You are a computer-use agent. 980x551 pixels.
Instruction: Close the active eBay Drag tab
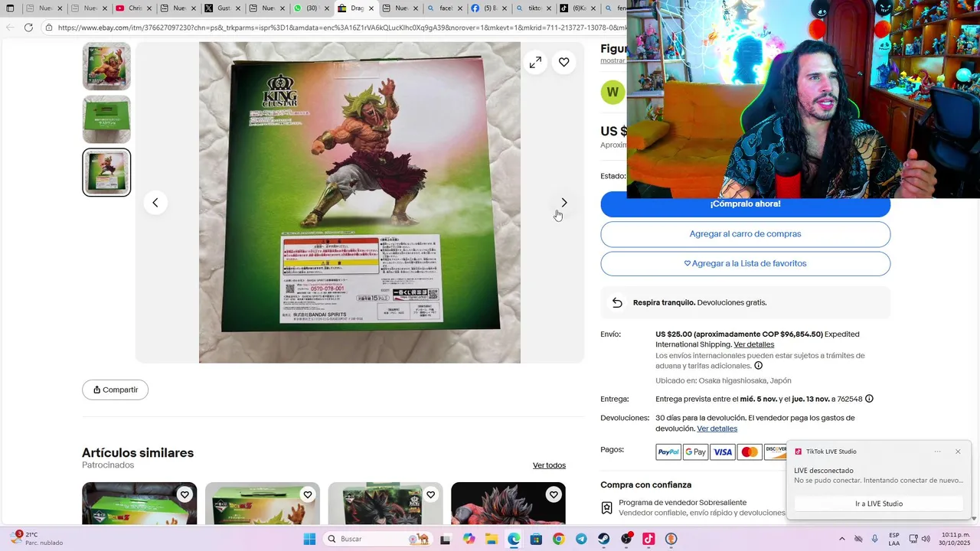[371, 8]
